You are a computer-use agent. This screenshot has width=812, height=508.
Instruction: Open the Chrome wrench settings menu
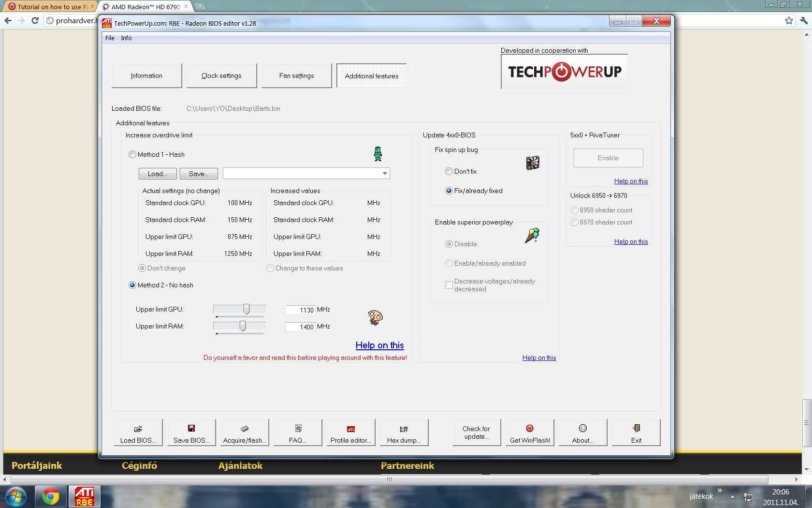[x=803, y=20]
